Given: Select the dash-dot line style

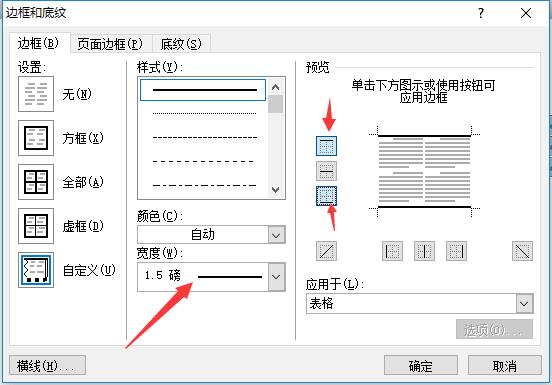Looking at the screenshot, I should coord(204,185).
